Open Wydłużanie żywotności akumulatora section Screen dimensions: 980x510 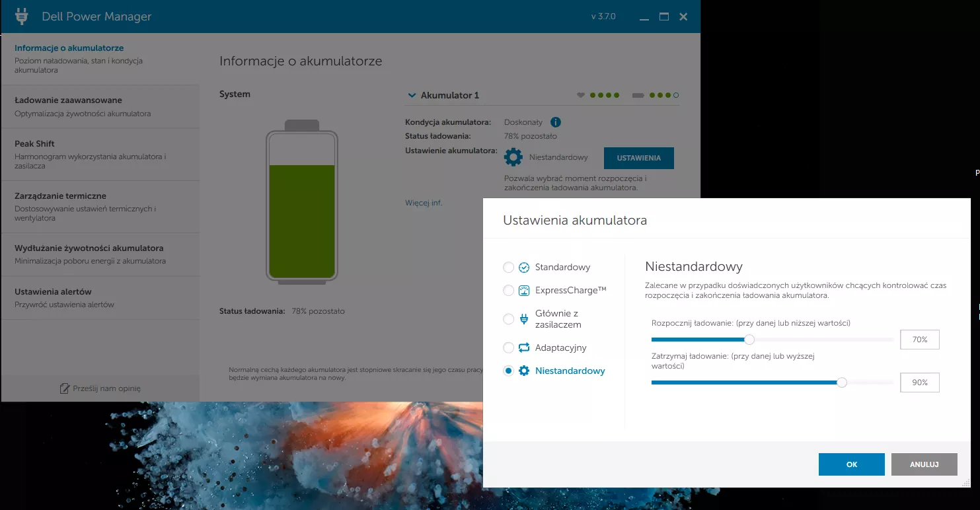click(x=100, y=254)
